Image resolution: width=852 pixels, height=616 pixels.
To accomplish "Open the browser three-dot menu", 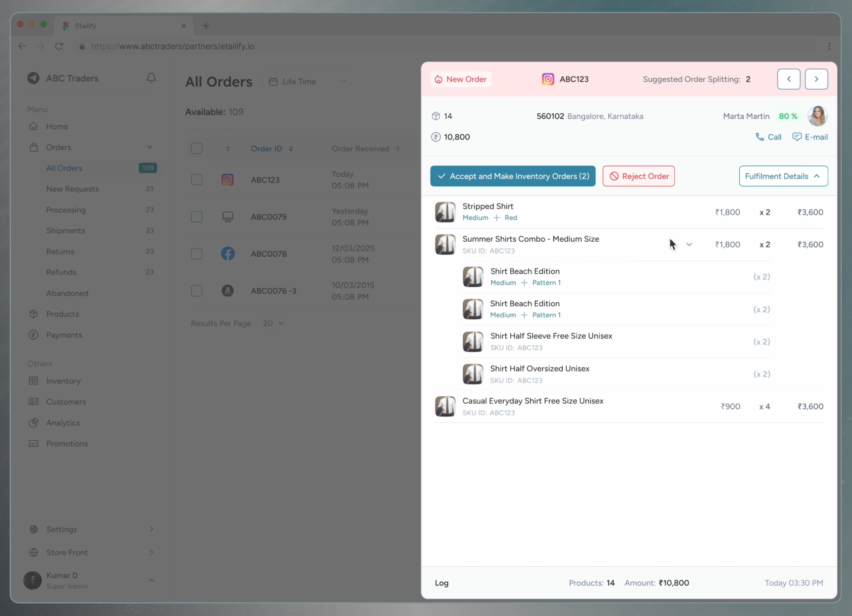I will pyautogui.click(x=829, y=46).
